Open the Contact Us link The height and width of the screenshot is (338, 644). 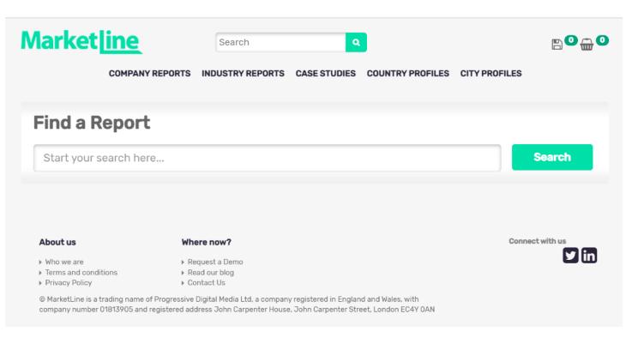[206, 282]
